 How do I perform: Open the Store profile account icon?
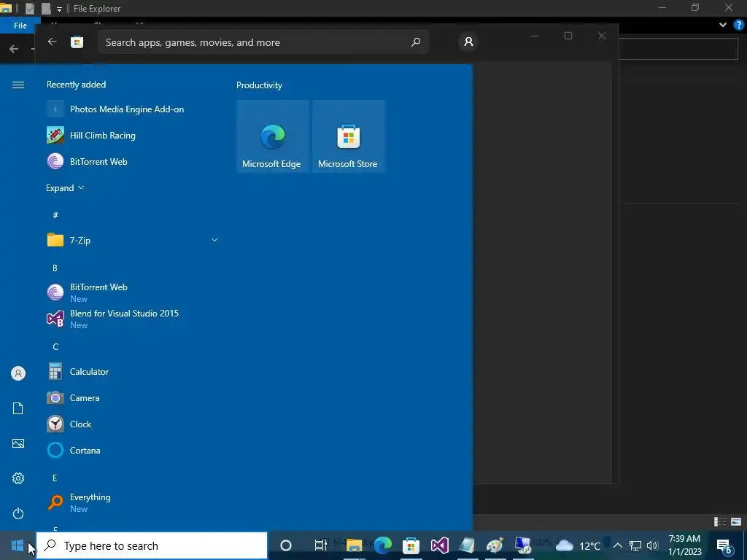click(x=468, y=42)
